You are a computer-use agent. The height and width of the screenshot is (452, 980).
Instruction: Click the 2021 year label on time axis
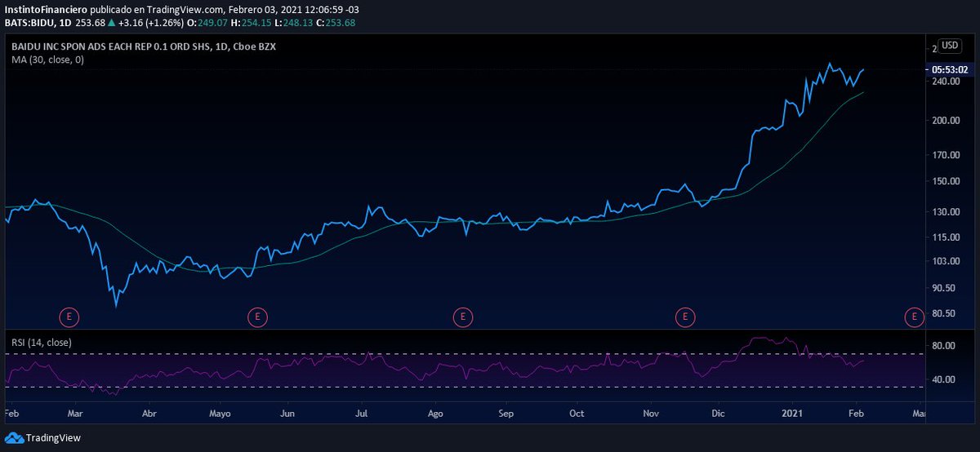[x=793, y=414]
